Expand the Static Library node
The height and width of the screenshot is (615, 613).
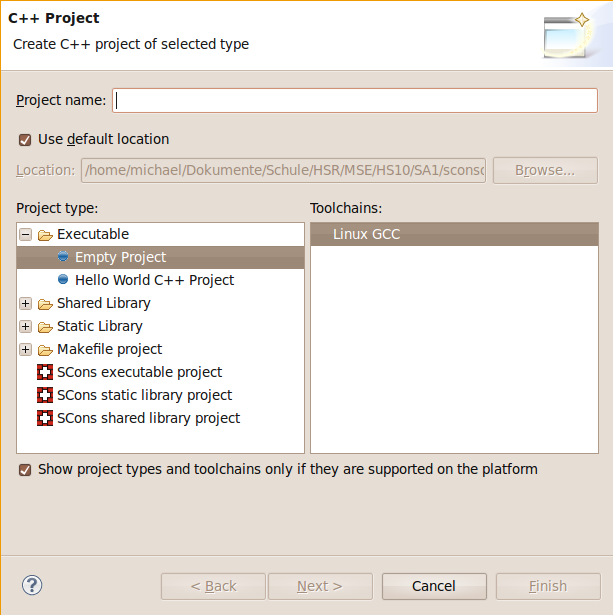(x=25, y=326)
